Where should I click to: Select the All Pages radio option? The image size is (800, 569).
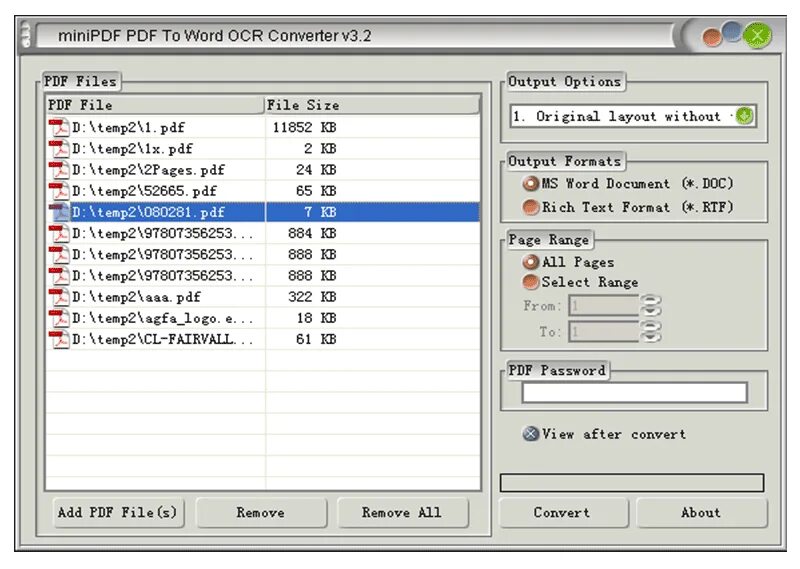[x=568, y=262]
